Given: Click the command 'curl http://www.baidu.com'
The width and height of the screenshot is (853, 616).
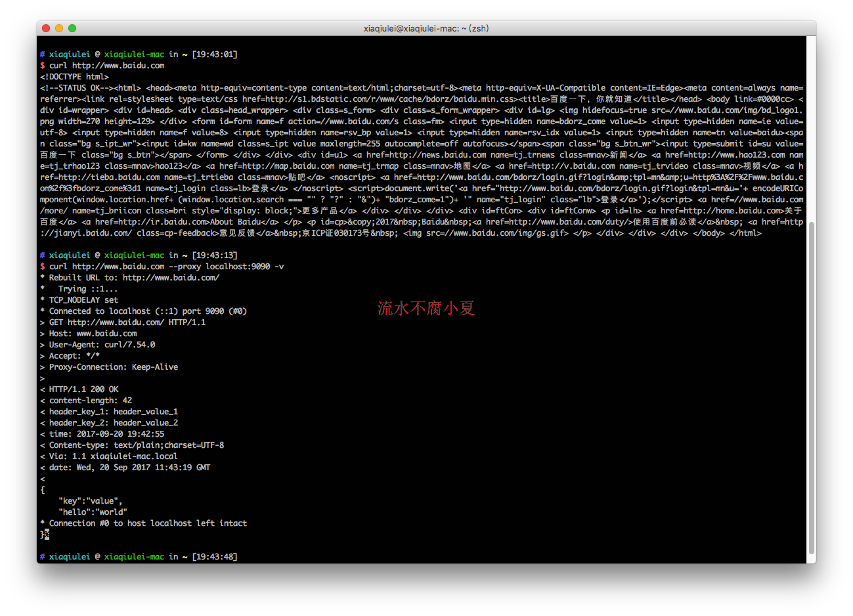Looking at the screenshot, I should tap(107, 66).
